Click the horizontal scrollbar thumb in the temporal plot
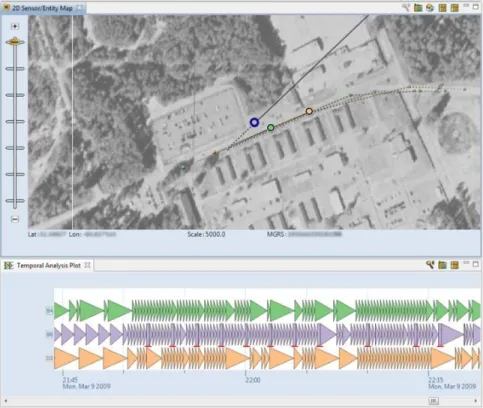 433,401
